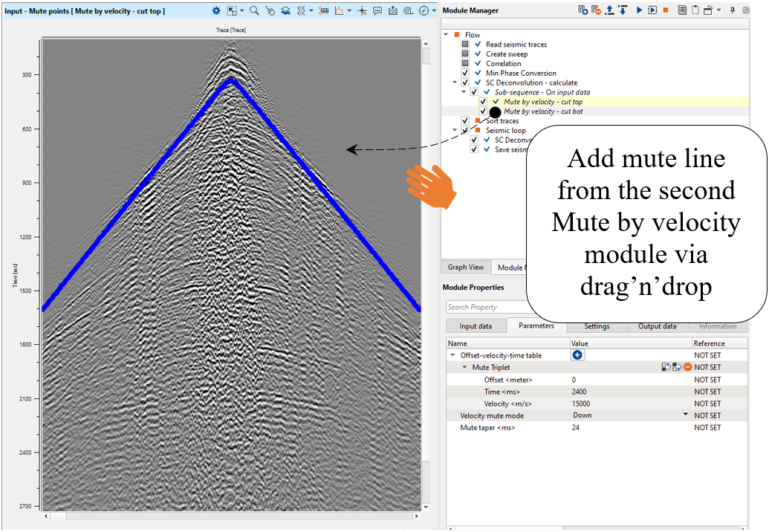Delete the Mute Triplet using the orange minus icon

687,367
